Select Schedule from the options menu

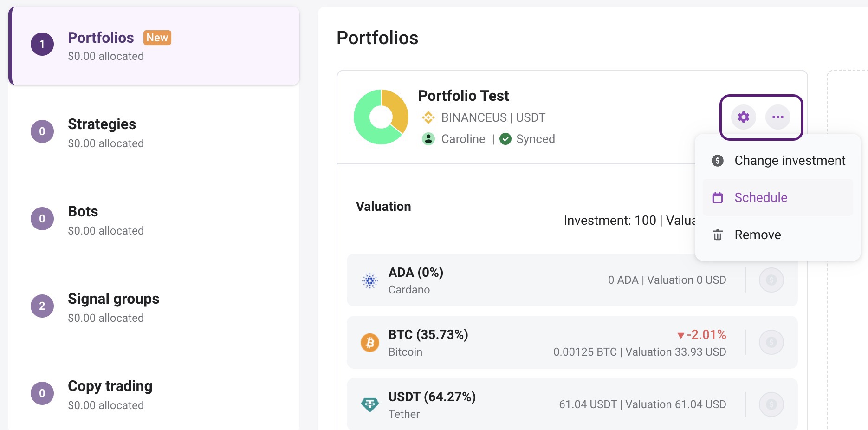coord(760,197)
